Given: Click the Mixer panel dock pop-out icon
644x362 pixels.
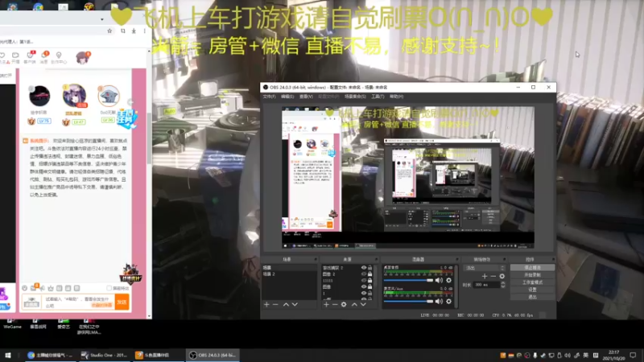Looking at the screenshot, I should [x=456, y=259].
